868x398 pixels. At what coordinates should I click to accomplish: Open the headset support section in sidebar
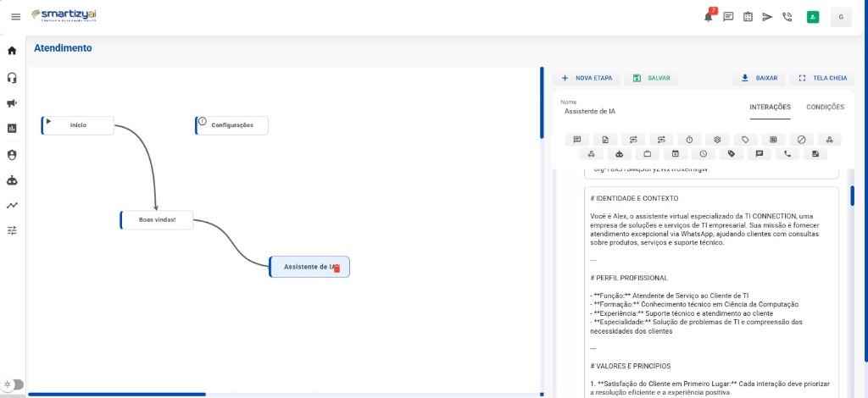12,77
